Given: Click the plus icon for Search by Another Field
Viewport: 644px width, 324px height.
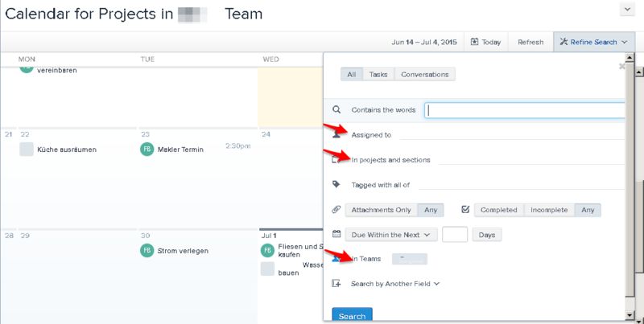Looking at the screenshot, I should pyautogui.click(x=336, y=284).
